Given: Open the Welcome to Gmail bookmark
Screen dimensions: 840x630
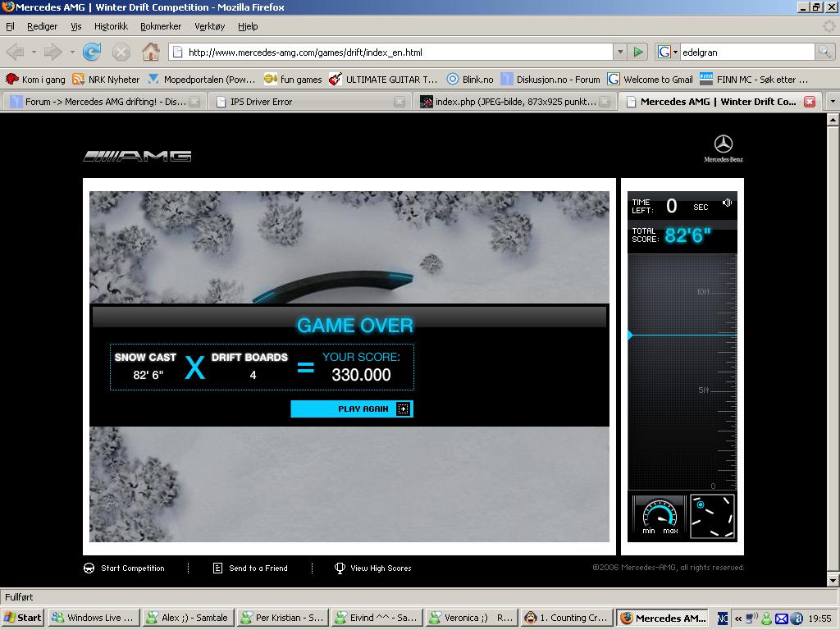Looking at the screenshot, I should point(650,80).
